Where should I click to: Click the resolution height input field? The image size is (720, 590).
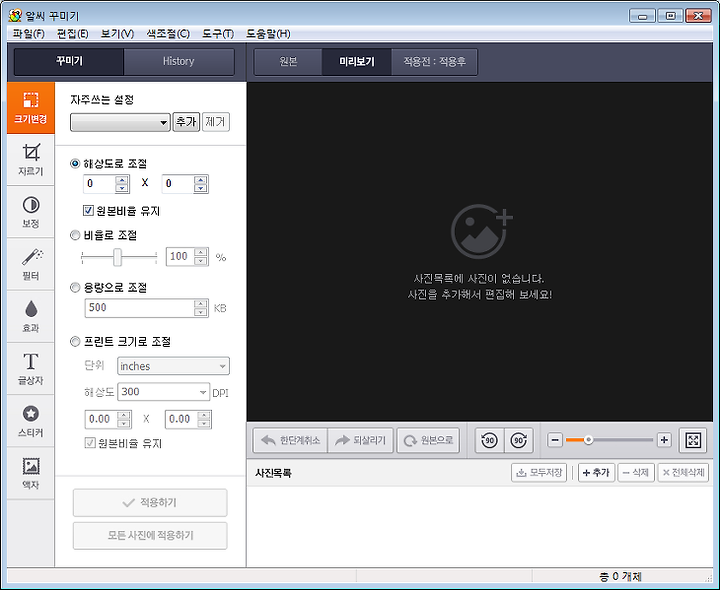point(179,184)
